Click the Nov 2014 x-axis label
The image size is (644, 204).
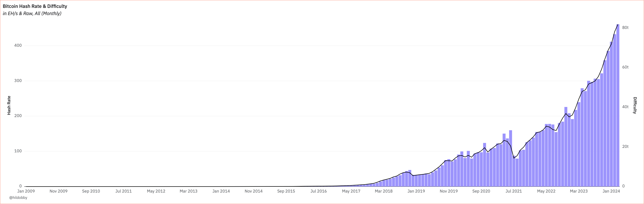(253, 191)
